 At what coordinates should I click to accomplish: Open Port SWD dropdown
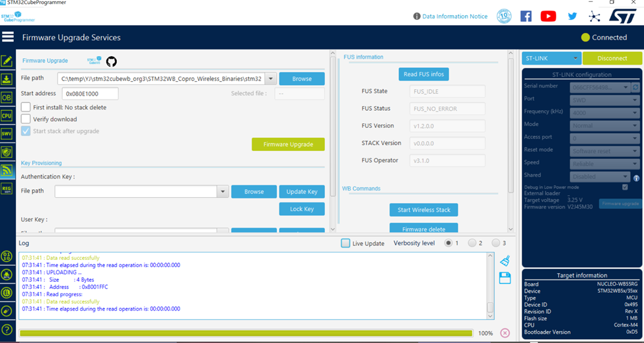(x=604, y=100)
